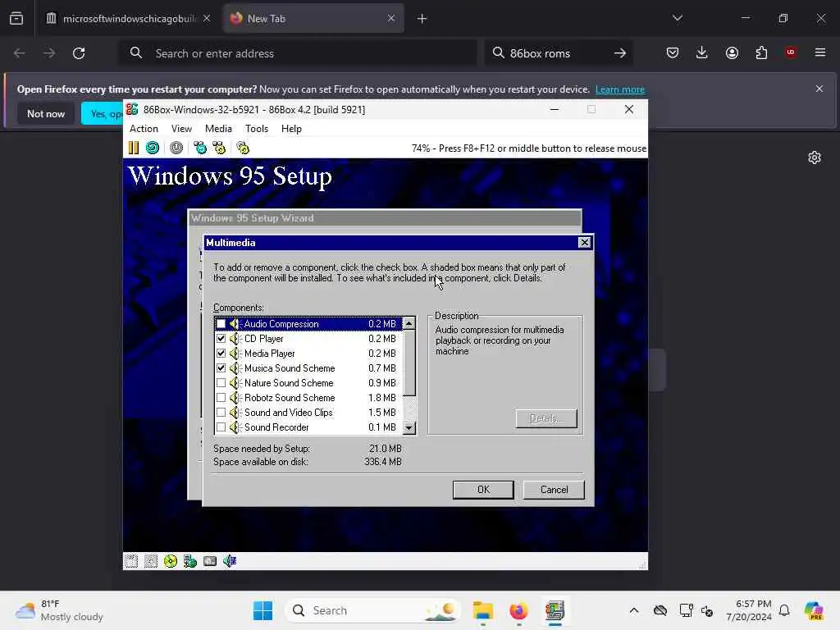Open 86Box settings toolbar icon
Viewport: 840px width, 630px height.
243,148
